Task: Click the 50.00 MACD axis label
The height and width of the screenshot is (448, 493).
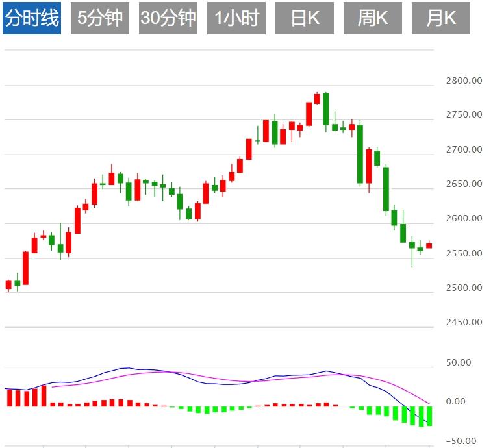Action: click(468, 362)
